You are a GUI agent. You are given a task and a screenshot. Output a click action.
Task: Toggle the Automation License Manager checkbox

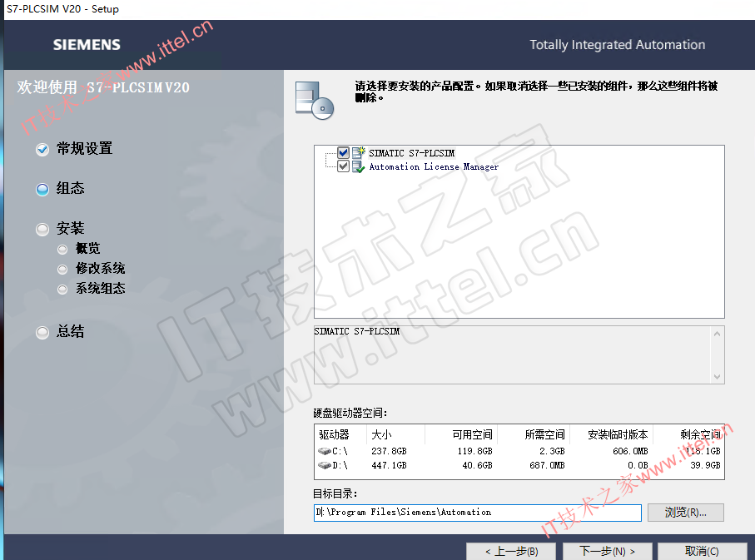343,166
